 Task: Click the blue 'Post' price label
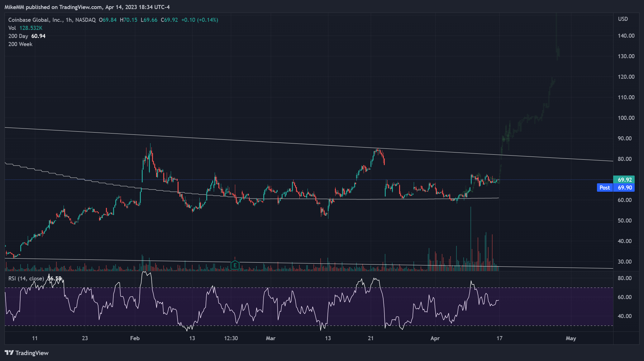(605, 187)
